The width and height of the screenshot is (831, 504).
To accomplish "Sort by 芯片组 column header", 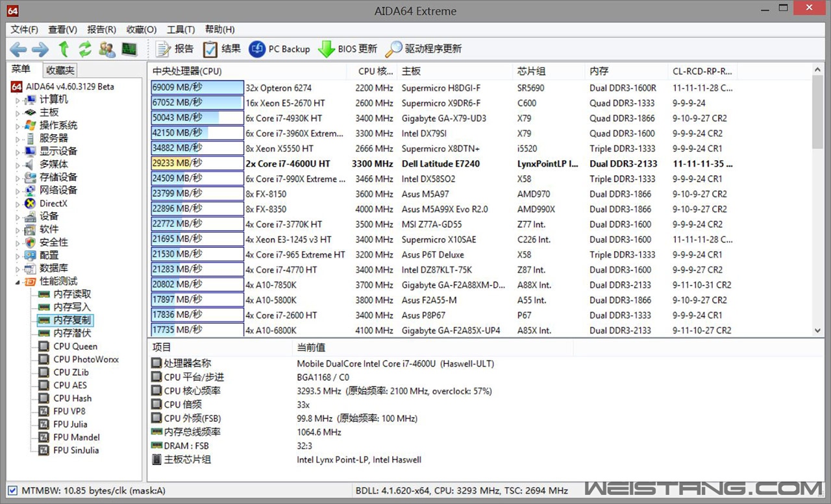I will (549, 71).
